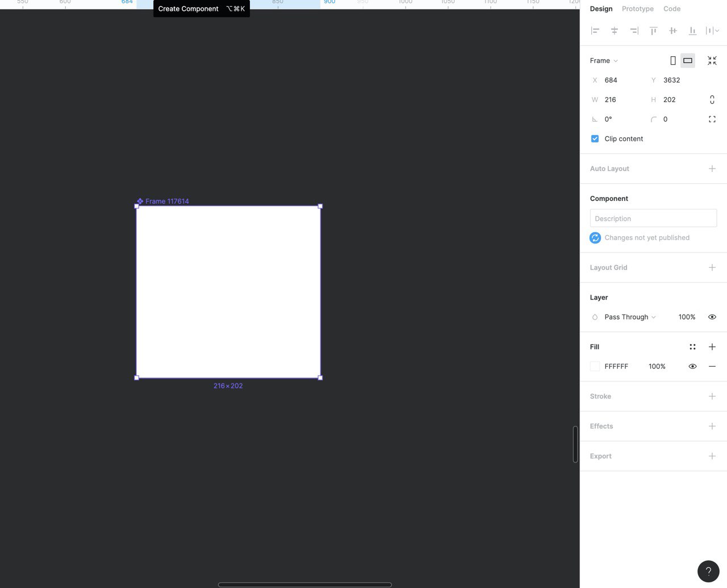This screenshot has height=588, width=727.
Task: Click the white frame on canvas
Action: point(228,292)
